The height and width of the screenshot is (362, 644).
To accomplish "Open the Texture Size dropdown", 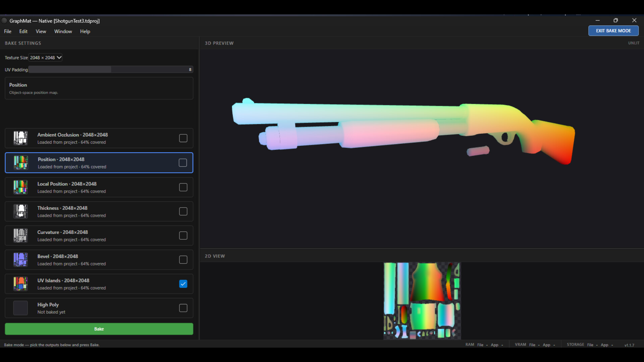I will tap(46, 58).
